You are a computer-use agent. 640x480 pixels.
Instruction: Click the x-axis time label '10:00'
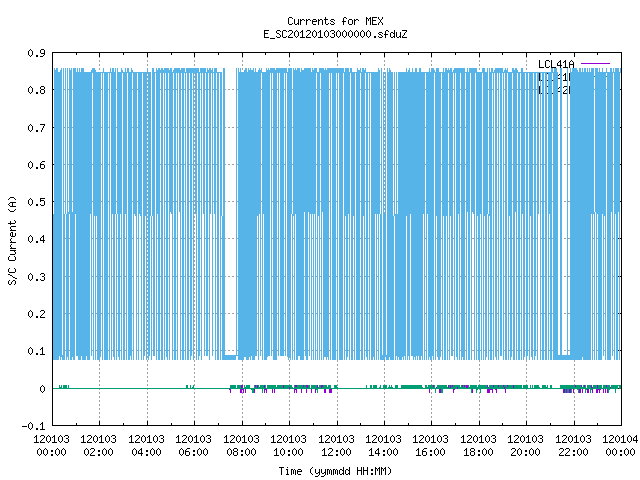pyautogui.click(x=288, y=452)
